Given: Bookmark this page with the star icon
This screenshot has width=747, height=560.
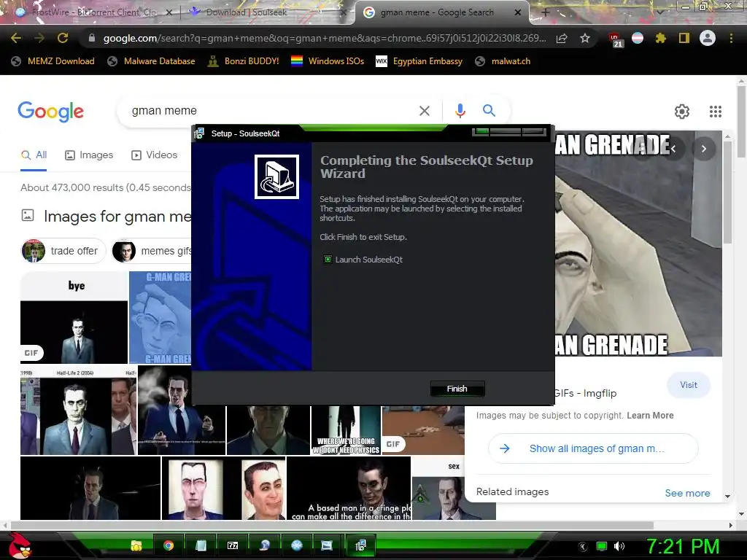Looking at the screenshot, I should tap(585, 38).
